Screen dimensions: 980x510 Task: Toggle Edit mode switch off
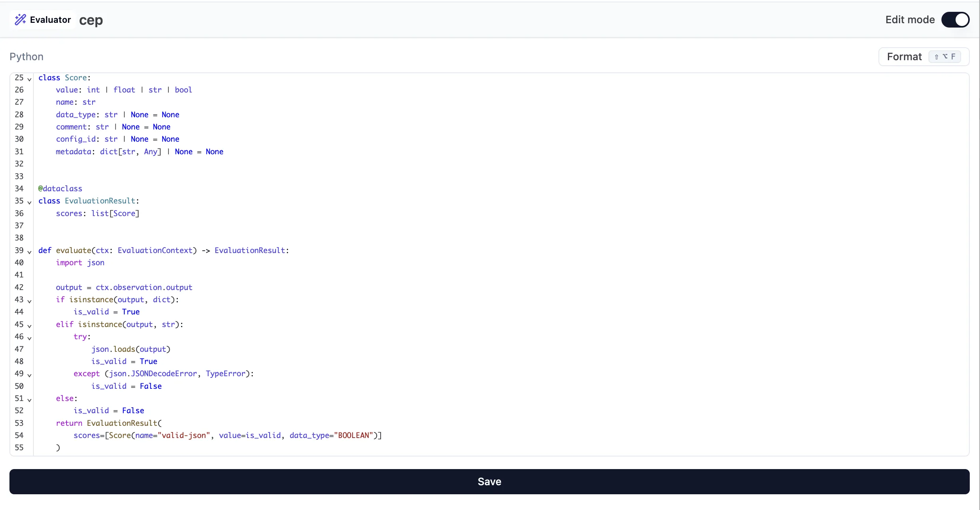coord(955,20)
